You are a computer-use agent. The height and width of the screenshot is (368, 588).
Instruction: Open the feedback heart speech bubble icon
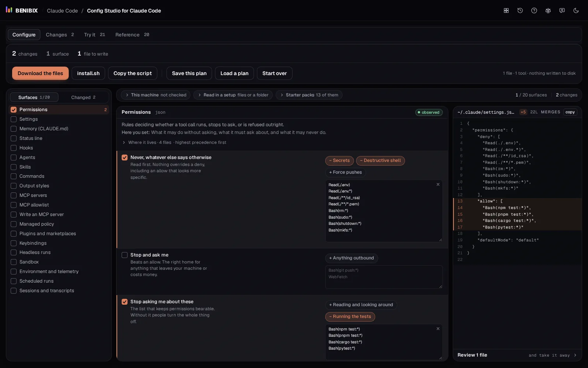pos(562,11)
